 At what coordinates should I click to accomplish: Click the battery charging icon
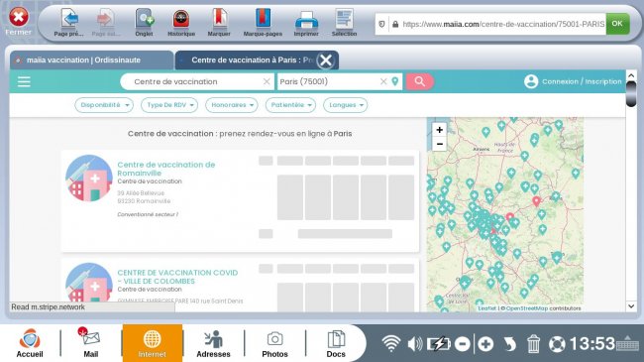click(439, 343)
